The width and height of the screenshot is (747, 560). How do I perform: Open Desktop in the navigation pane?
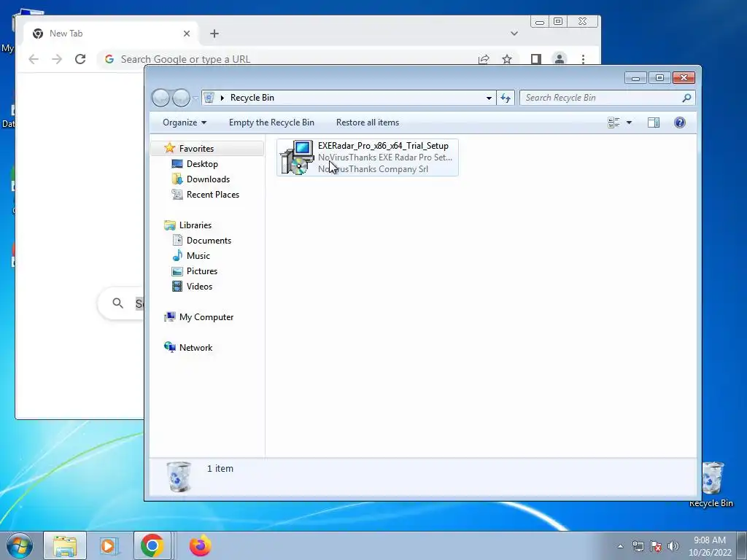click(202, 164)
